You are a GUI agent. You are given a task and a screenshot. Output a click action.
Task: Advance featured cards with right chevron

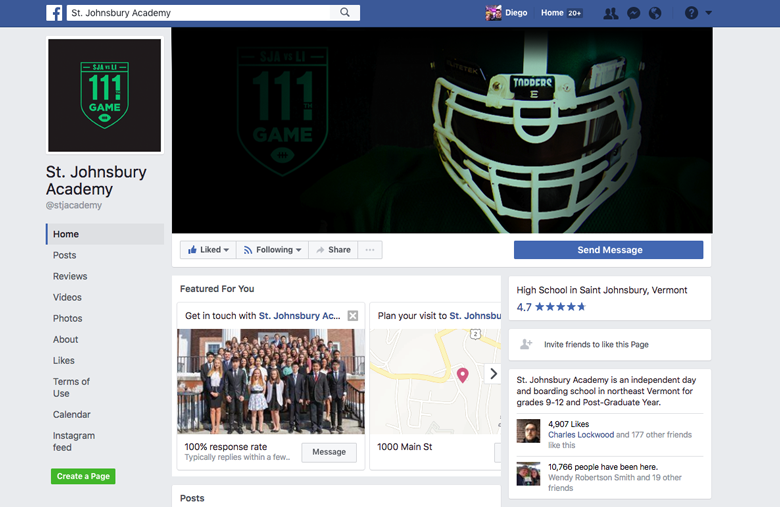pyautogui.click(x=493, y=373)
